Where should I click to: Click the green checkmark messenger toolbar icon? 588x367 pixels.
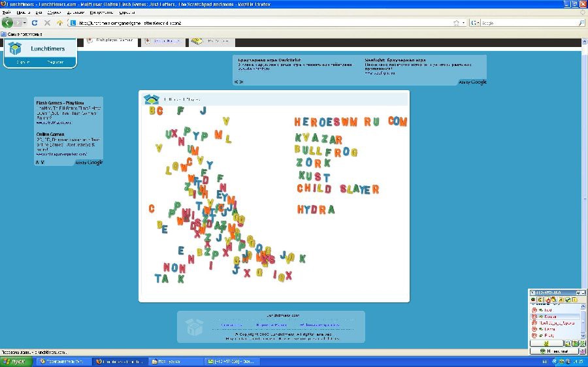coord(568,300)
